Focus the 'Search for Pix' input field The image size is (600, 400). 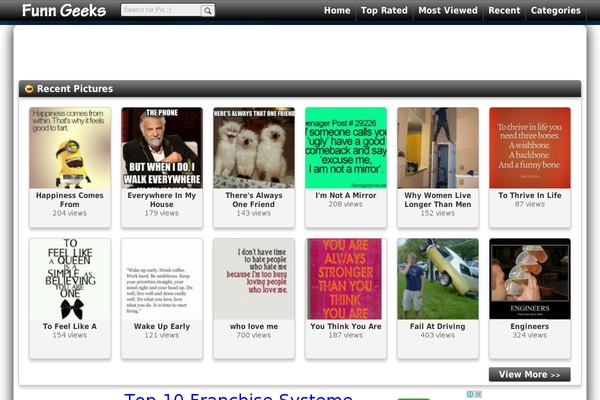tap(161, 10)
